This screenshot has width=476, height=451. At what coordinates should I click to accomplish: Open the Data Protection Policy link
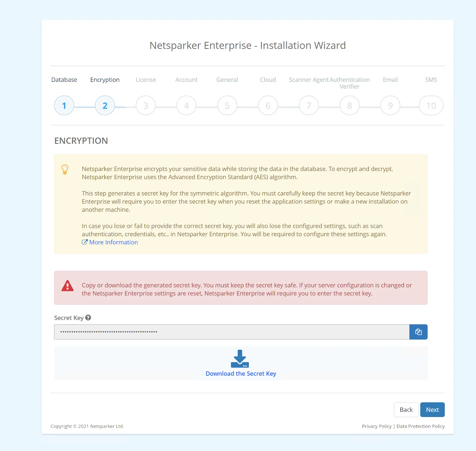click(x=421, y=426)
